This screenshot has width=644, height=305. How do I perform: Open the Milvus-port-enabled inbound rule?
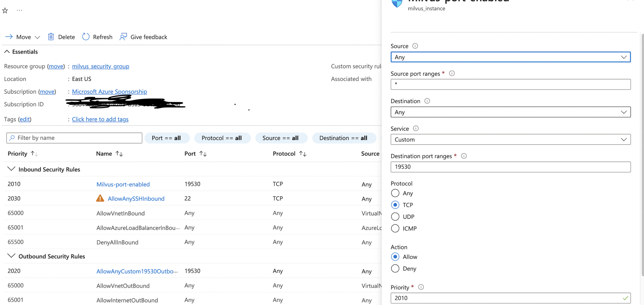click(123, 184)
